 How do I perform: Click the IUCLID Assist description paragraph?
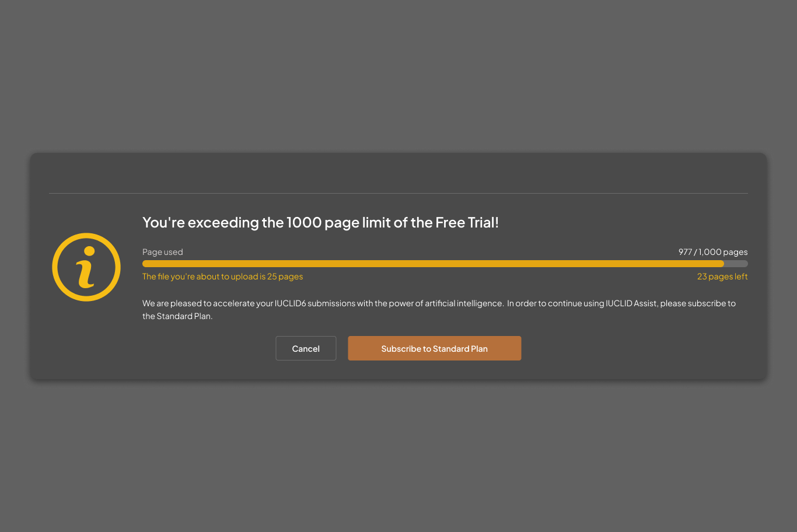[439, 310]
